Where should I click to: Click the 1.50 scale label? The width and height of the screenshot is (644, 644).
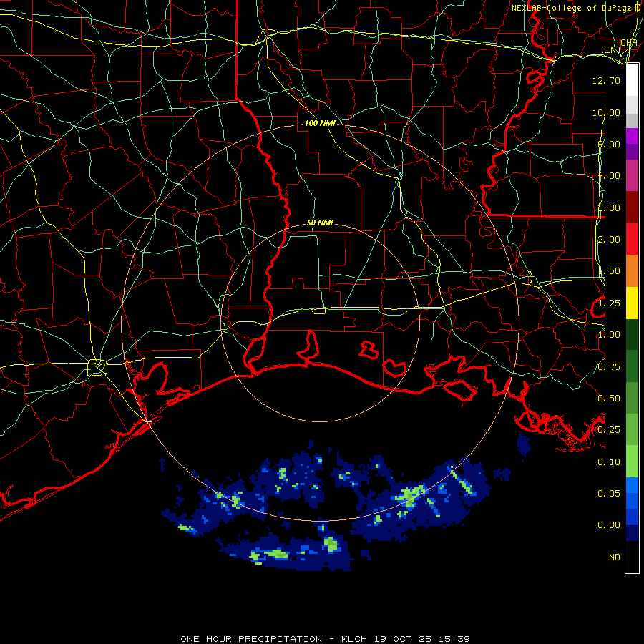[x=609, y=271]
